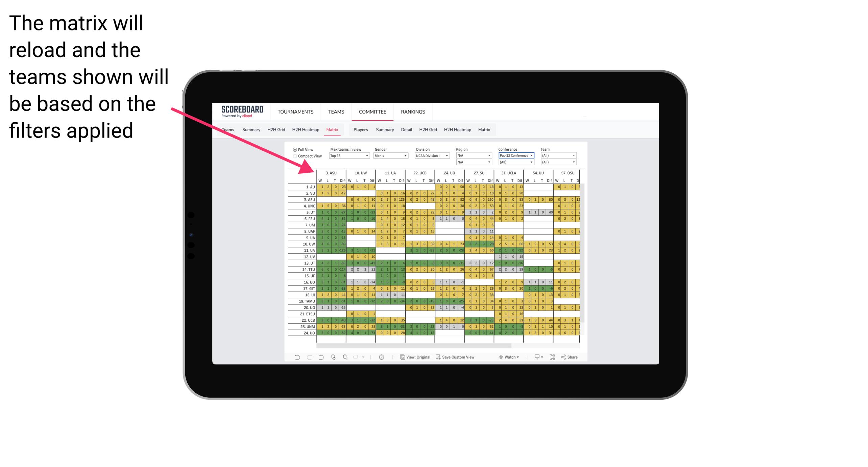This screenshot has height=467, width=868.
Task: Open the Division dropdown selector
Action: 431,156
